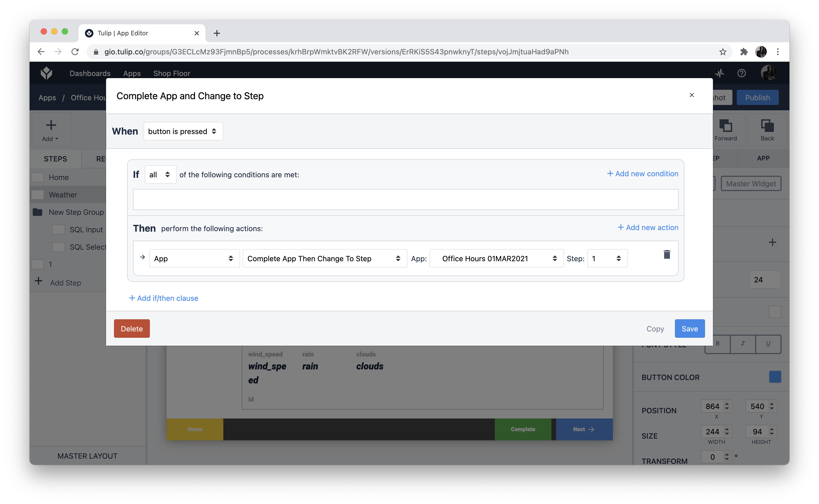Click the arrow icon beside the App action

click(142, 257)
